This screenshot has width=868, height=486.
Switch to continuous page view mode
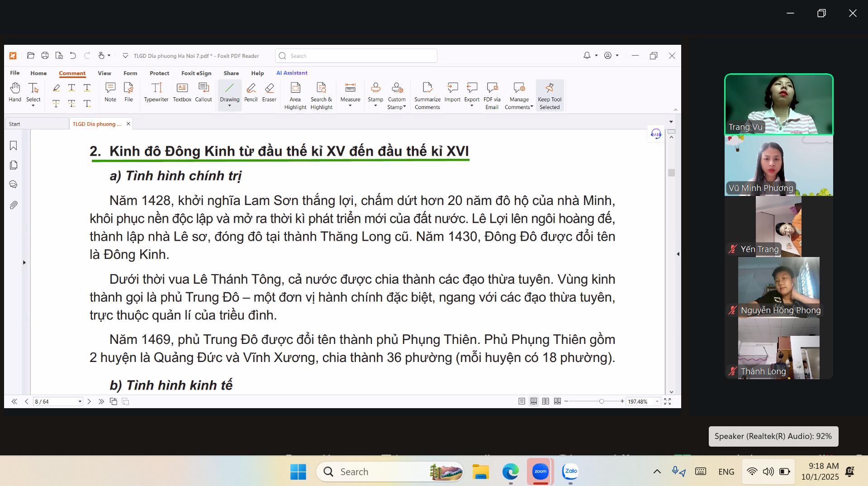(534, 401)
